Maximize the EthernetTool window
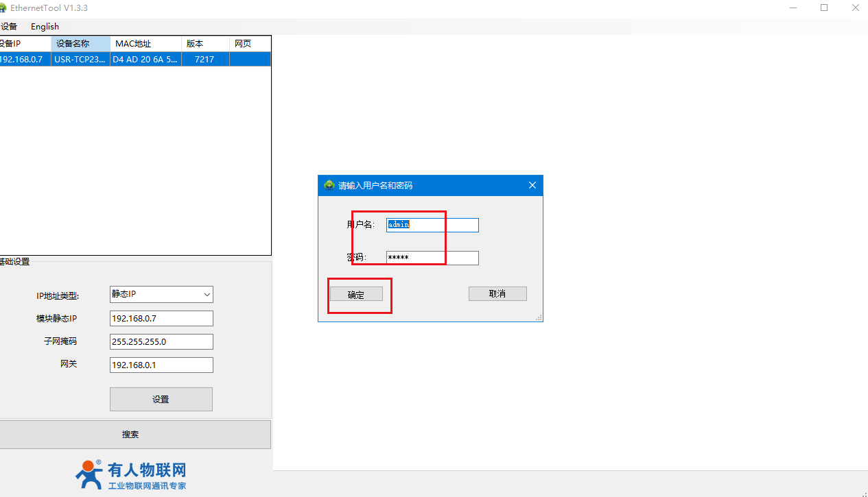 point(824,8)
